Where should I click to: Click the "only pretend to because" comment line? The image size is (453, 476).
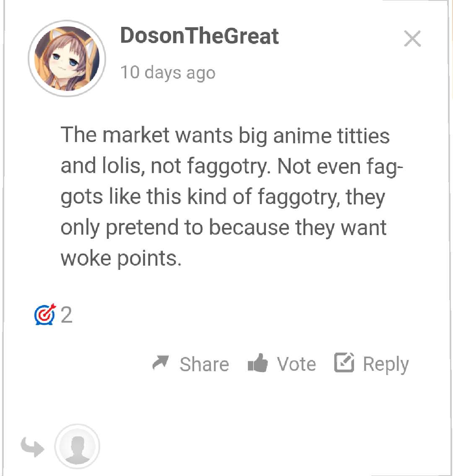[x=223, y=228]
